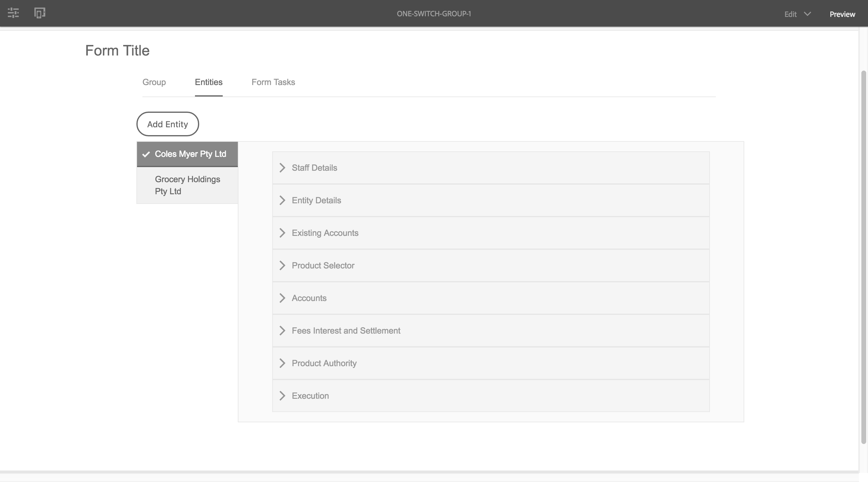Select Grocery Holdings Pty Ltd entity
868x482 pixels.
(x=187, y=185)
